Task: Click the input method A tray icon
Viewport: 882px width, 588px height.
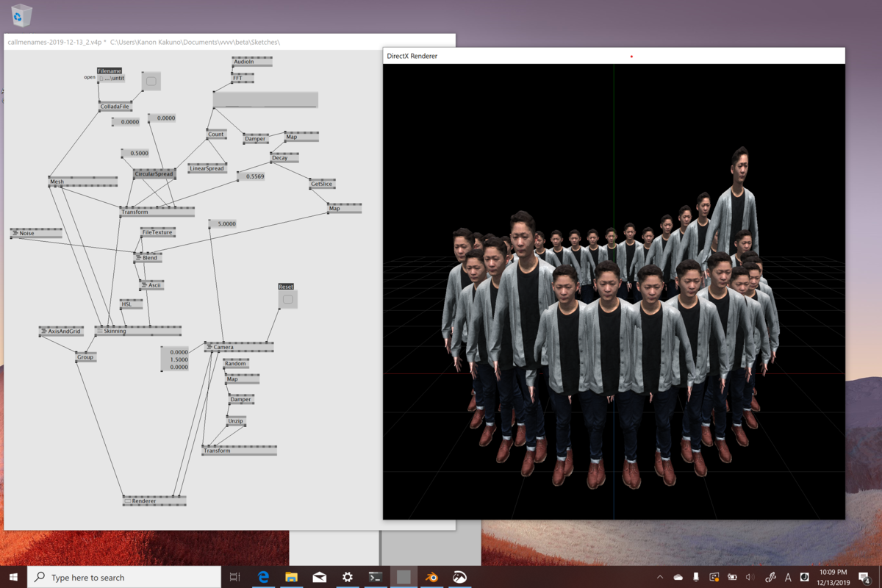Action: click(788, 578)
